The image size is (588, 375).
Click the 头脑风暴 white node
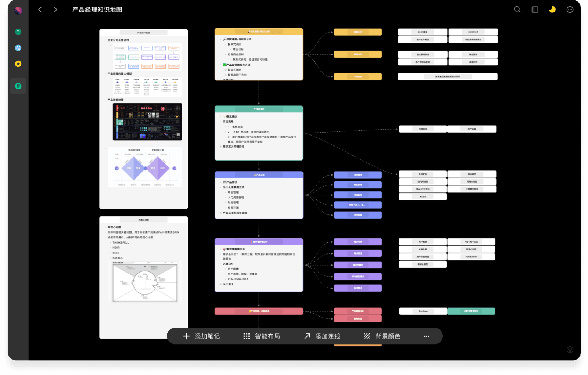click(423, 249)
